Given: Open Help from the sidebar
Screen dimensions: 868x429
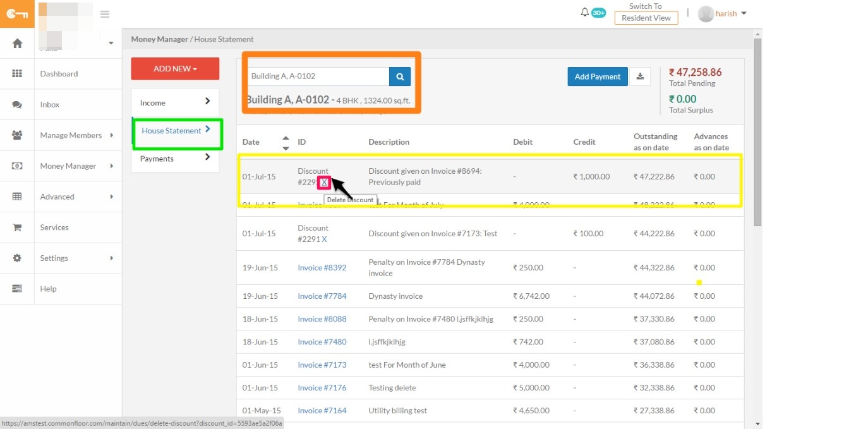Looking at the screenshot, I should (x=48, y=289).
